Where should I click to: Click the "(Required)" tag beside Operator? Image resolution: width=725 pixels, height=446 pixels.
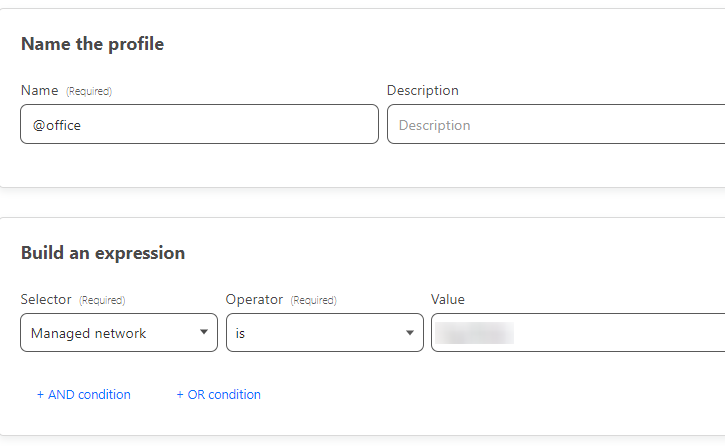coord(314,300)
